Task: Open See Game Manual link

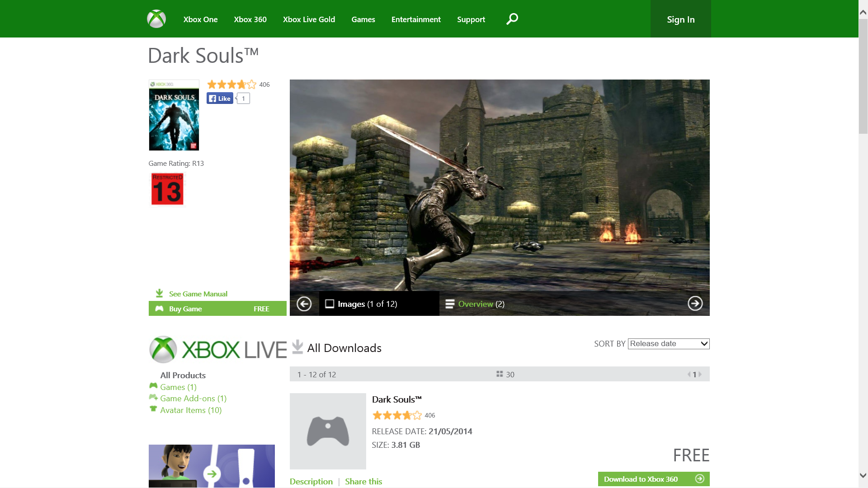Action: pyautogui.click(x=198, y=294)
